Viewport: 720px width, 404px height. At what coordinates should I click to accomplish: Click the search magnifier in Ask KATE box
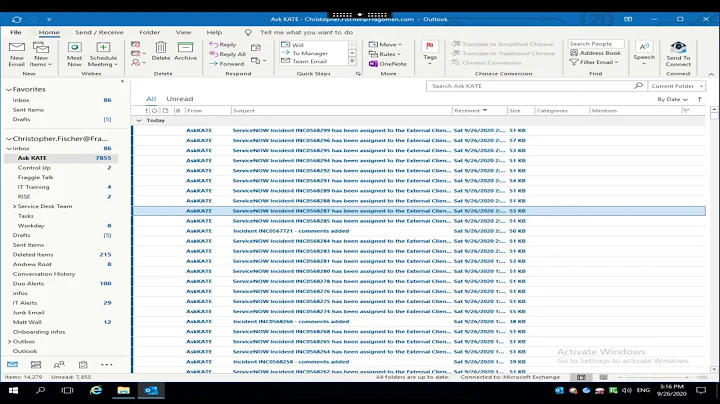(638, 86)
